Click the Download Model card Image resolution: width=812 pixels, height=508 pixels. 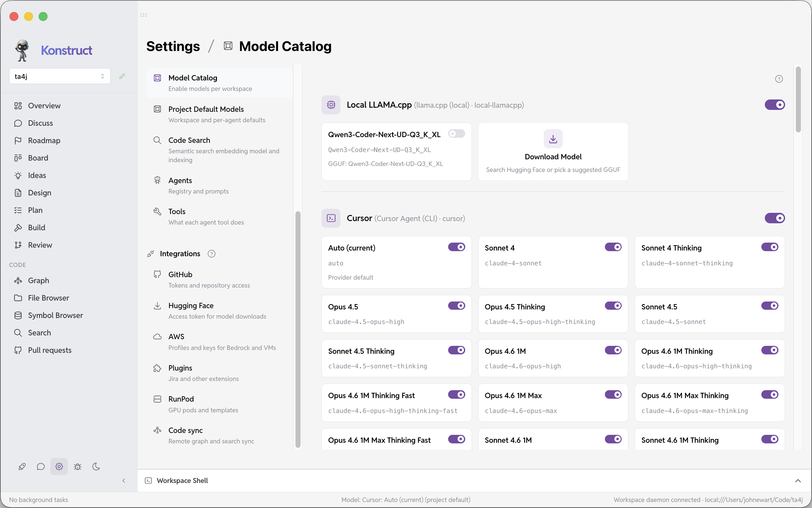point(553,152)
